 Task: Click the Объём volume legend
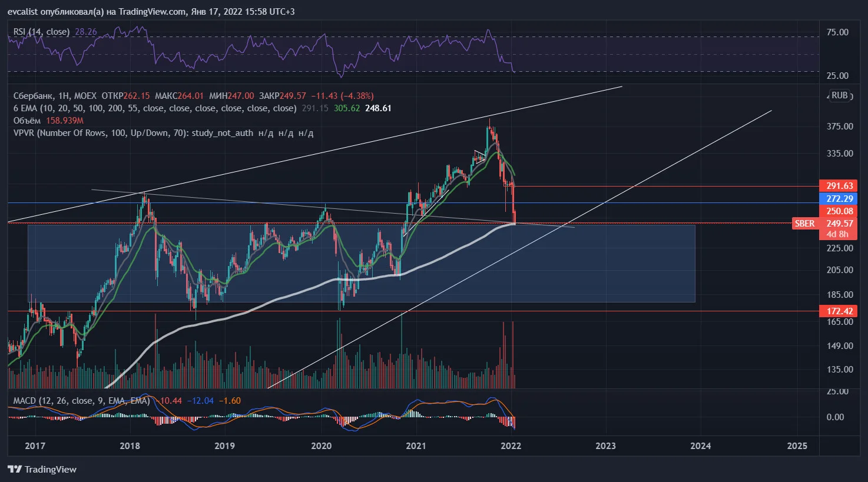point(26,121)
